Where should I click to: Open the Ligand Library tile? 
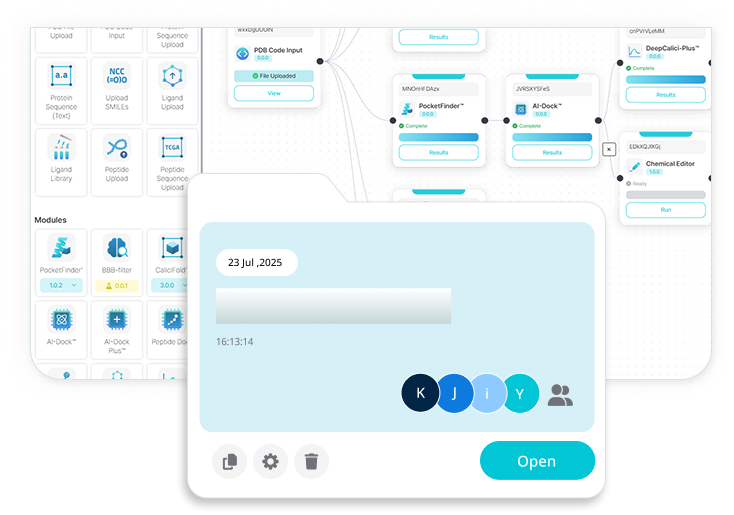click(61, 159)
